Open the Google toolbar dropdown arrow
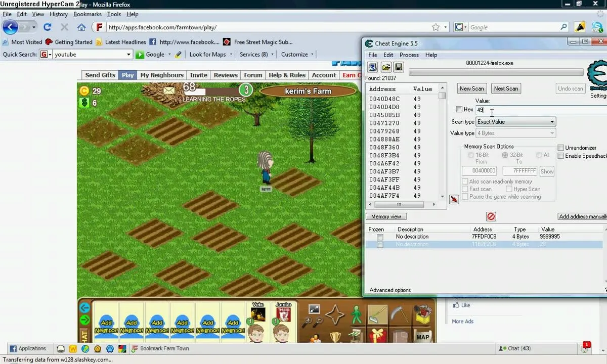Image resolution: width=607 pixels, height=364 pixels. [170, 54]
